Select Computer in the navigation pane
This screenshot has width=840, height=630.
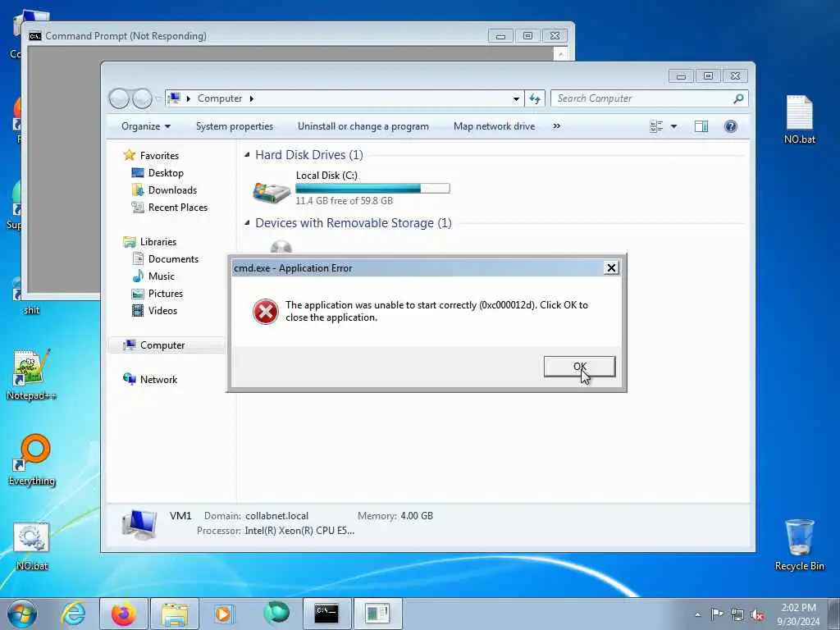click(162, 345)
